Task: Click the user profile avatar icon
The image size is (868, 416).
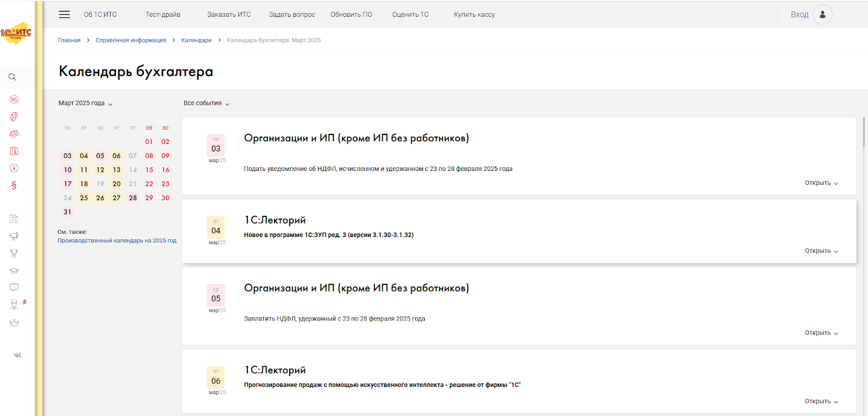Action: pos(822,15)
